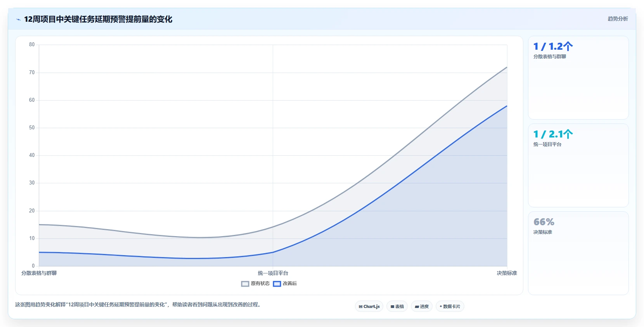This screenshot has height=327, width=644.
Task: Click the description sentence below the chart
Action: tap(138, 304)
